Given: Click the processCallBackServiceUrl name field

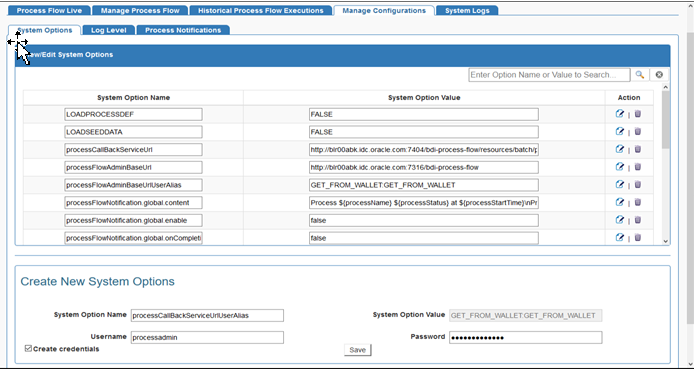Looking at the screenshot, I should pos(133,150).
